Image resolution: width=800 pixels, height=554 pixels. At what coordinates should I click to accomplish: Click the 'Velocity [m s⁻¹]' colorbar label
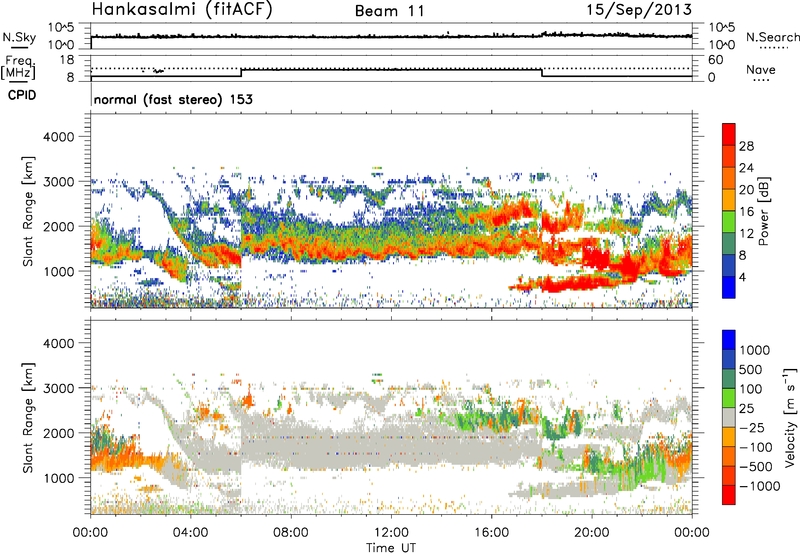(x=790, y=417)
